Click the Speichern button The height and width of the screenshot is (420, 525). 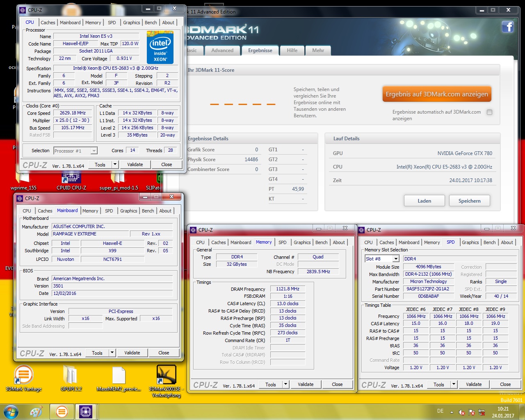tap(470, 201)
